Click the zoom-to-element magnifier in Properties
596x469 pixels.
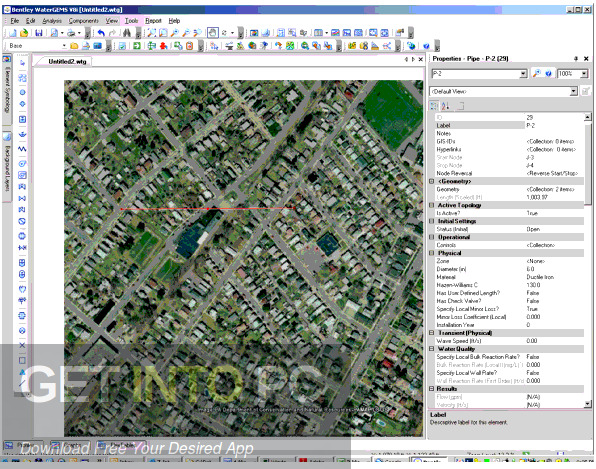tap(536, 73)
